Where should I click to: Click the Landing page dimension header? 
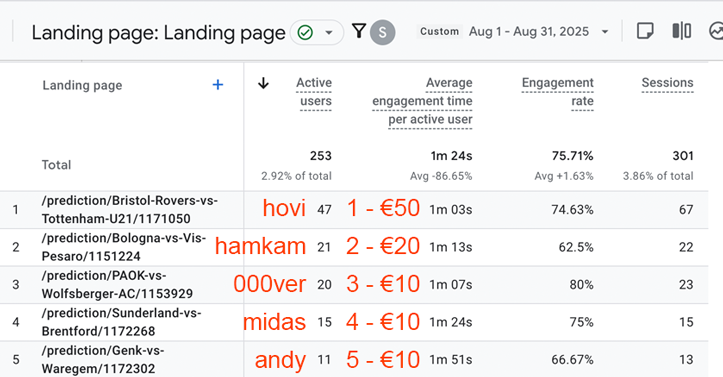coord(83,85)
